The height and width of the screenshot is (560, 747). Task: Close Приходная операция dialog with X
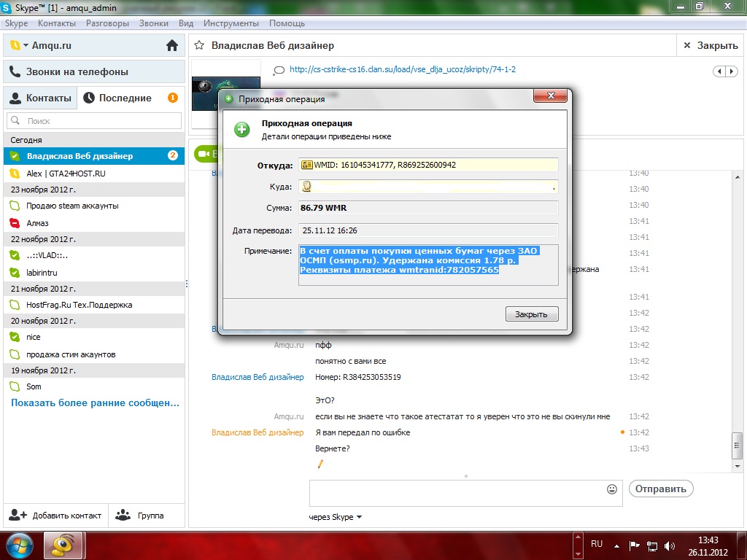pos(550,96)
